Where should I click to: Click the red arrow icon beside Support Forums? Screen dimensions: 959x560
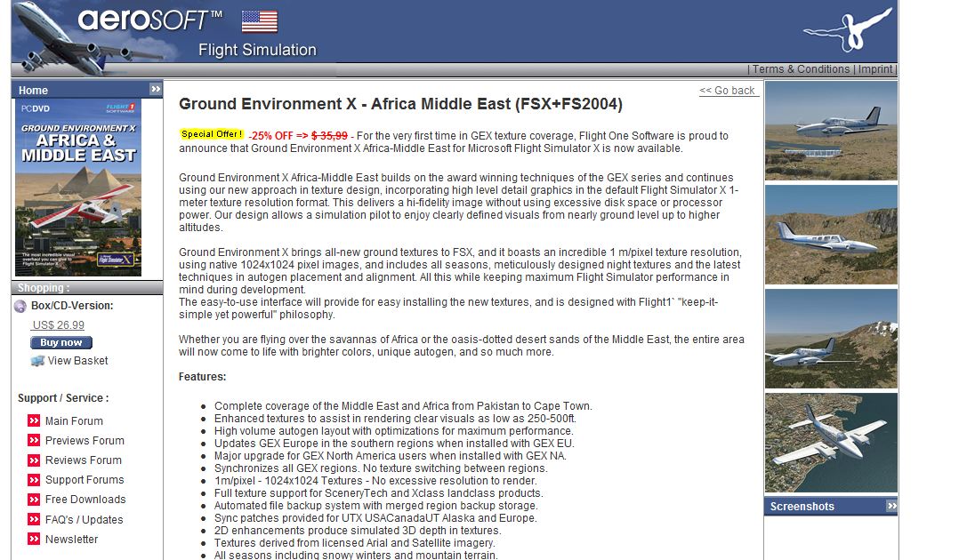34,479
